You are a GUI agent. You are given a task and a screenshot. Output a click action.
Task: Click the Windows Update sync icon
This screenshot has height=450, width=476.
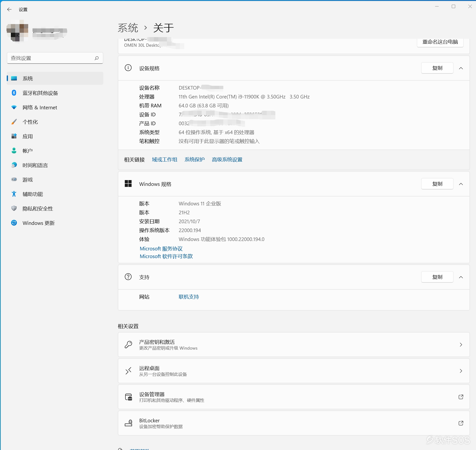(14, 223)
